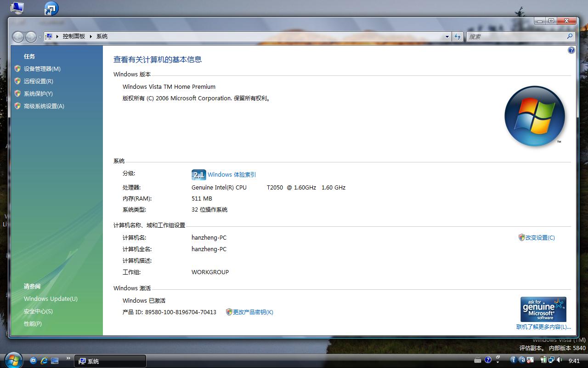Click the memory value '511 MB'
Viewport: 588px width, 368px height.
click(x=202, y=199)
